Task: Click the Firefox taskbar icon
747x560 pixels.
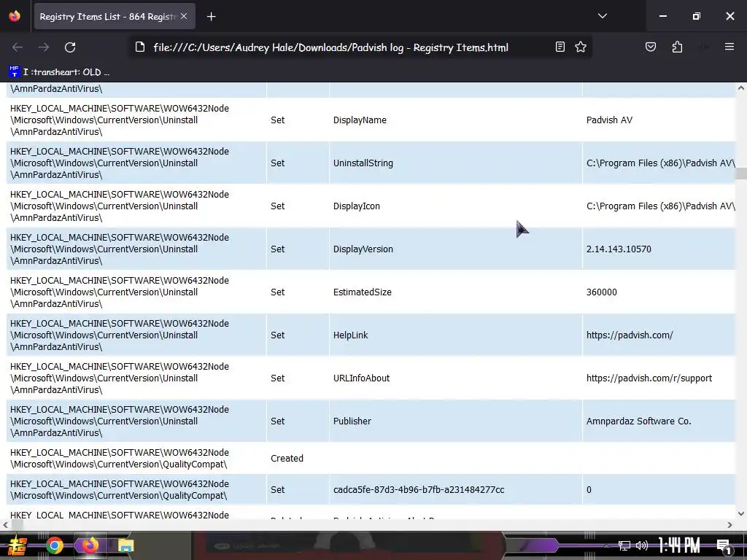Action: click(x=90, y=545)
